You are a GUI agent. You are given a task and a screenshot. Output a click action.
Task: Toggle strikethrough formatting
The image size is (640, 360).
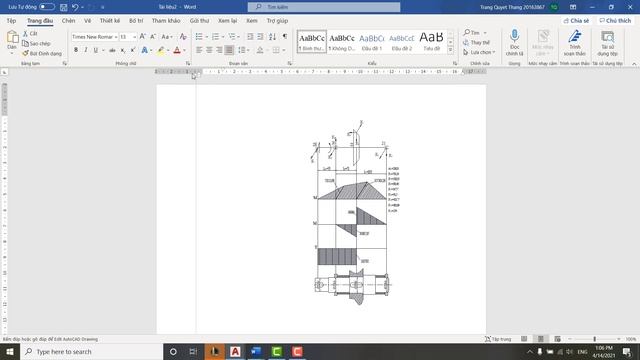pyautogui.click(x=112, y=50)
